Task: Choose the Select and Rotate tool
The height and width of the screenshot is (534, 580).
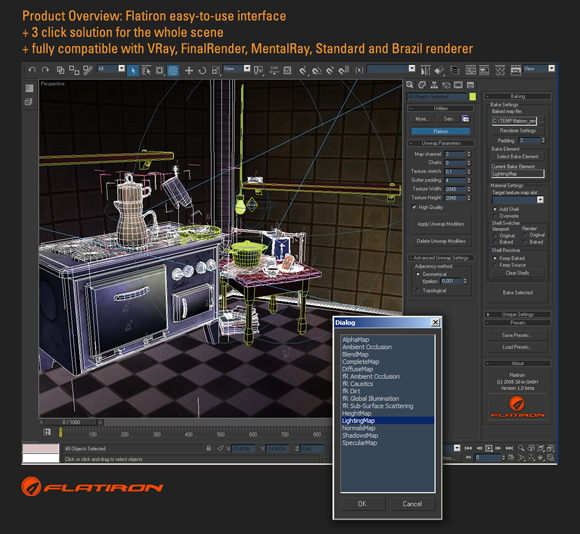Action: [202, 70]
